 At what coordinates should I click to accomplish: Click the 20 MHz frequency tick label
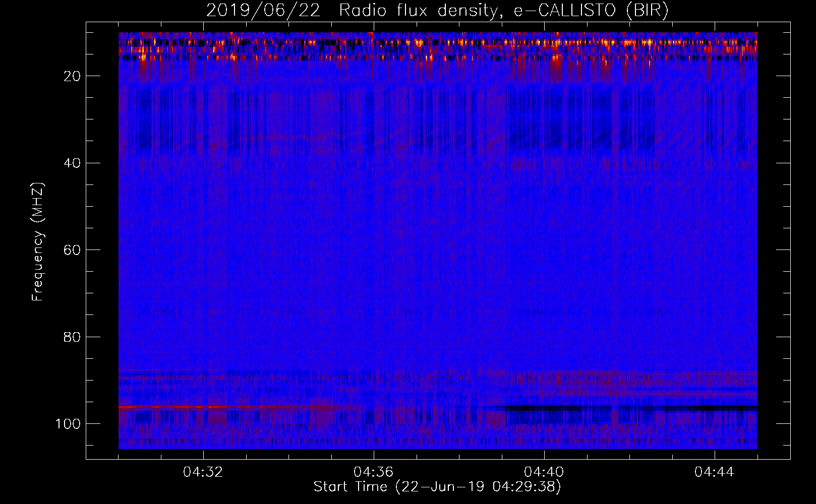(73, 76)
